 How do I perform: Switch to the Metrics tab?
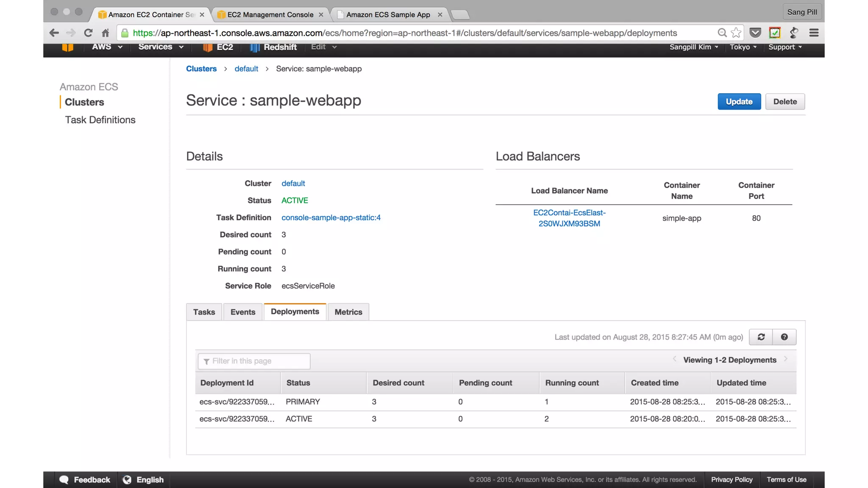click(348, 312)
